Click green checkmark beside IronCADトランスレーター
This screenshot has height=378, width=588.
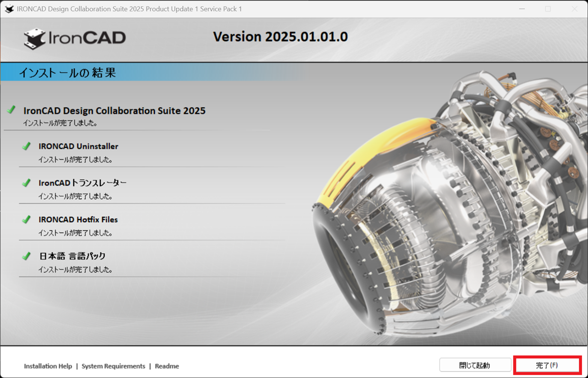pyautogui.click(x=27, y=182)
